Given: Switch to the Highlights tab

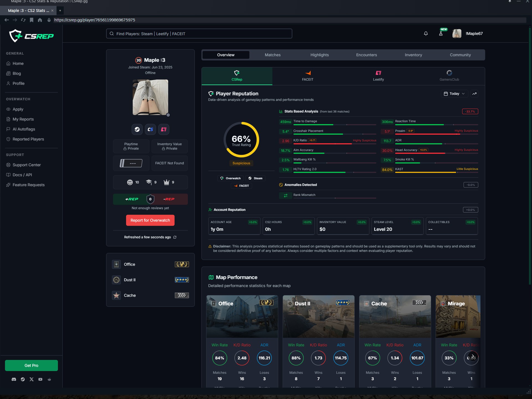Looking at the screenshot, I should 319,55.
